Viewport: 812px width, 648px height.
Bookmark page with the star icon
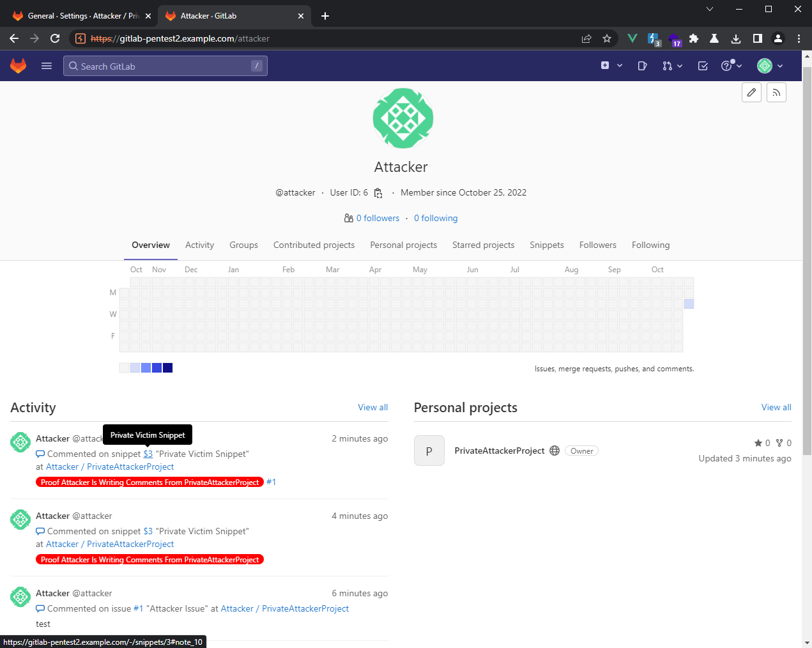pyautogui.click(x=607, y=38)
